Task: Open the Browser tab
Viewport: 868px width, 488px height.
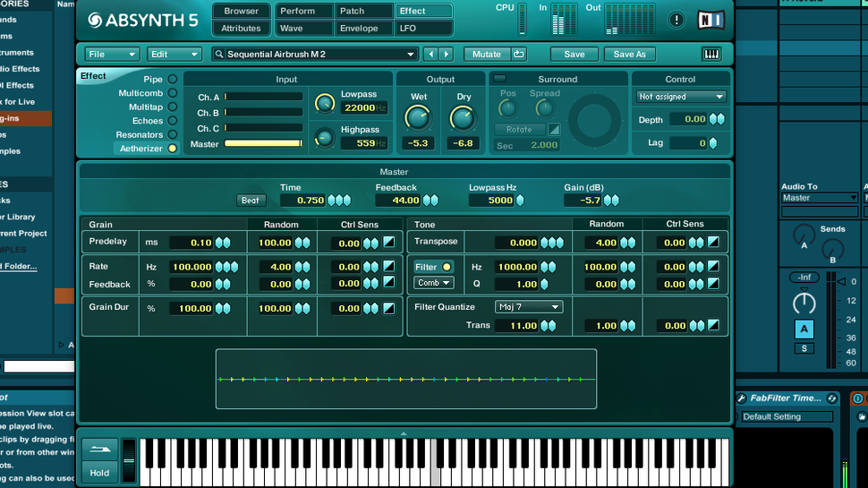Action: click(241, 11)
